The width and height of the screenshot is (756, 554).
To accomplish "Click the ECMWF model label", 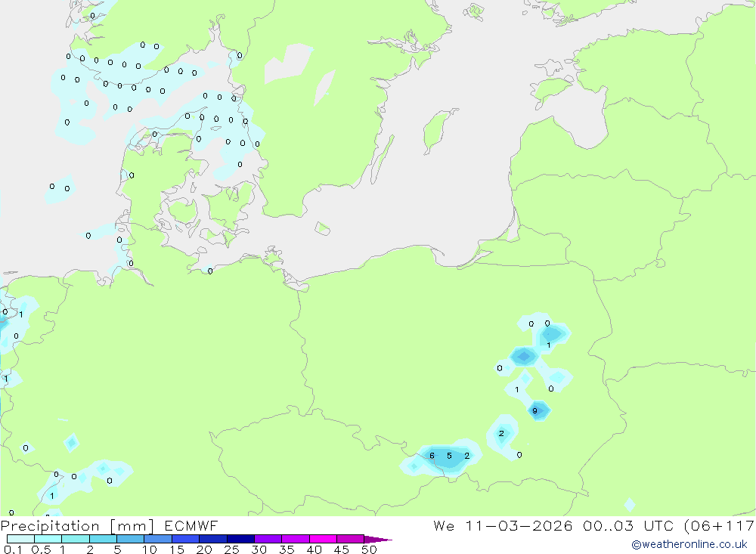I will 191,526.
